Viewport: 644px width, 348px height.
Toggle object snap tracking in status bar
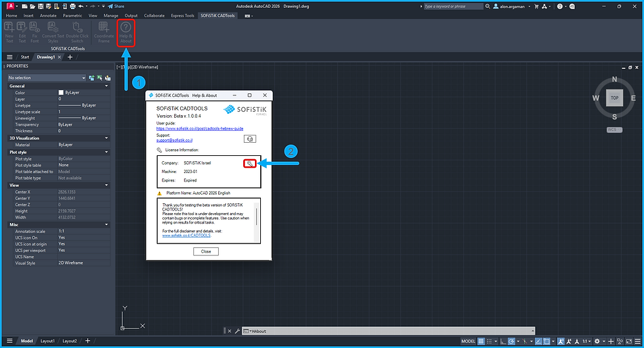pos(538,341)
